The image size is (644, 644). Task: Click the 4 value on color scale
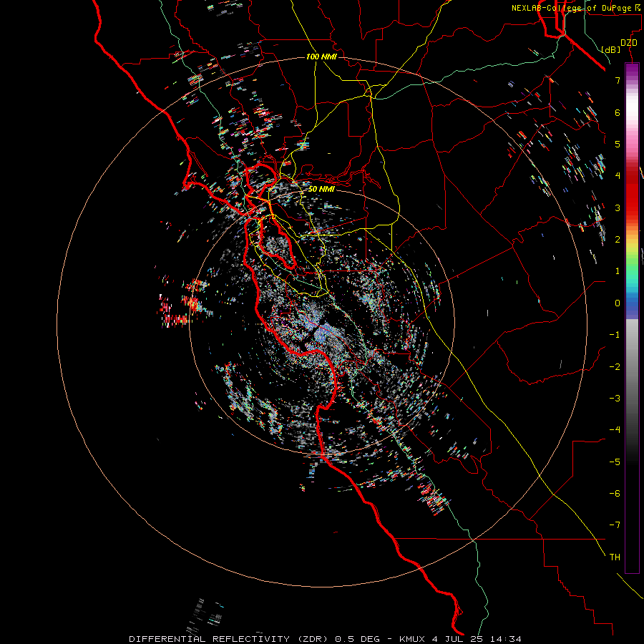pyautogui.click(x=618, y=176)
